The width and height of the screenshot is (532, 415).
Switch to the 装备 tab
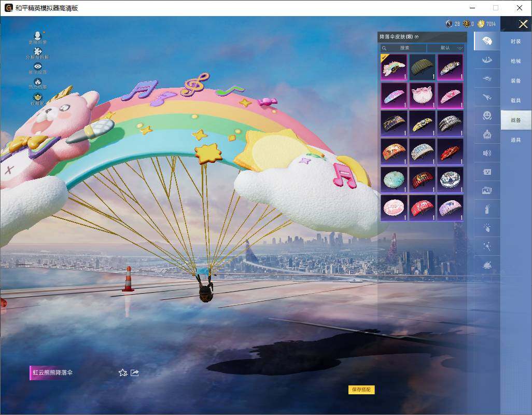pyautogui.click(x=516, y=81)
